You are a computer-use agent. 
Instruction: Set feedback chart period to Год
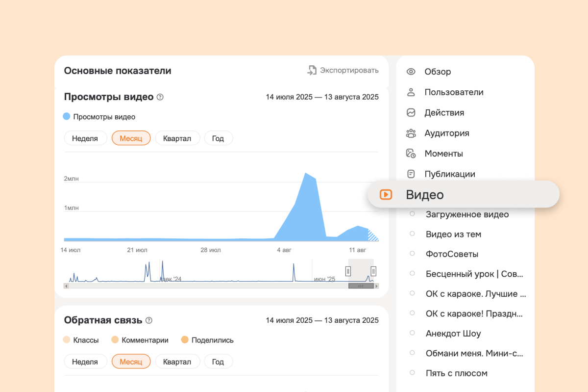218,362
